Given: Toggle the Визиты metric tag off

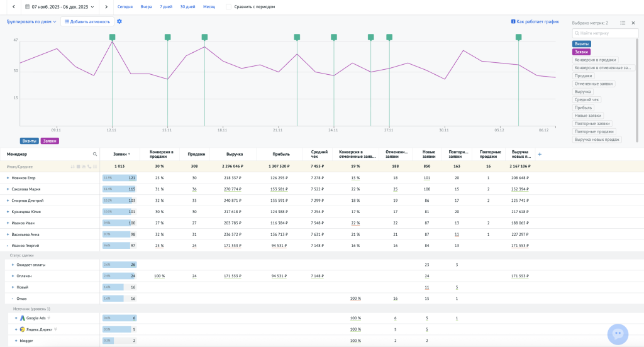Looking at the screenshot, I should pos(581,44).
